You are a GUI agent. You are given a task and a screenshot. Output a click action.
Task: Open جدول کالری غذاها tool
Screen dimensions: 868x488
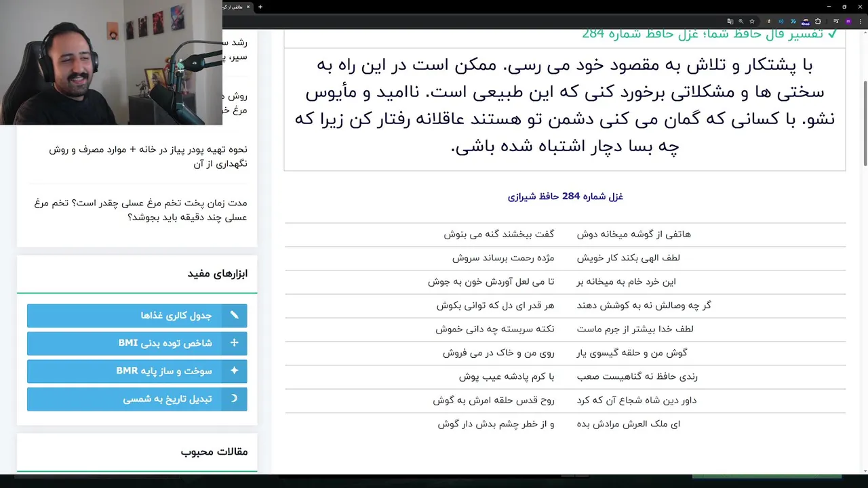[x=137, y=315]
